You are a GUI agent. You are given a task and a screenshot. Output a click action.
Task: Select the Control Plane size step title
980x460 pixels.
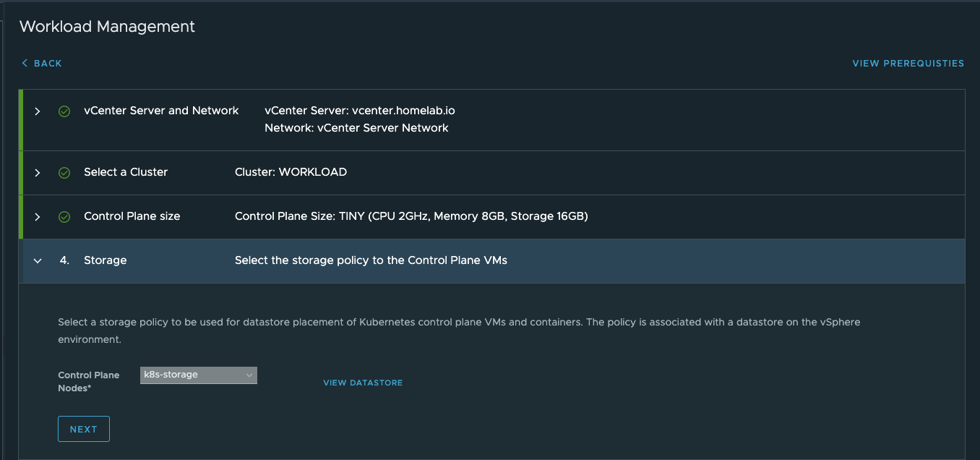click(x=132, y=216)
